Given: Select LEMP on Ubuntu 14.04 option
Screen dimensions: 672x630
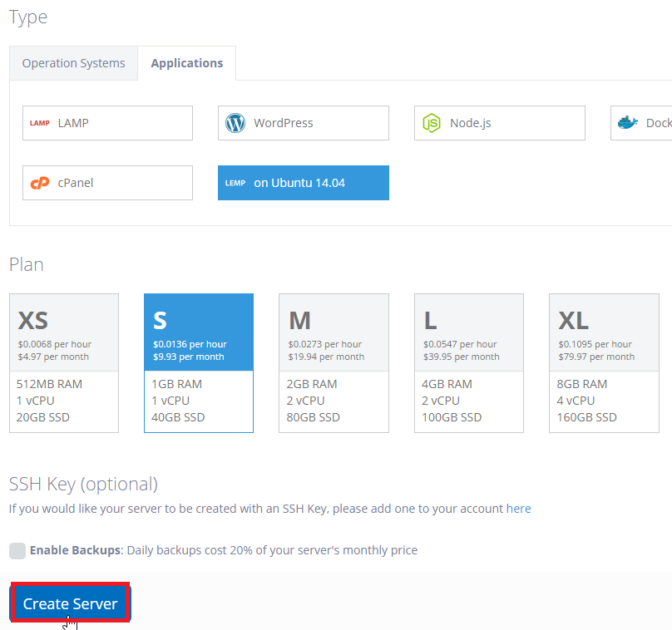Looking at the screenshot, I should tap(304, 183).
